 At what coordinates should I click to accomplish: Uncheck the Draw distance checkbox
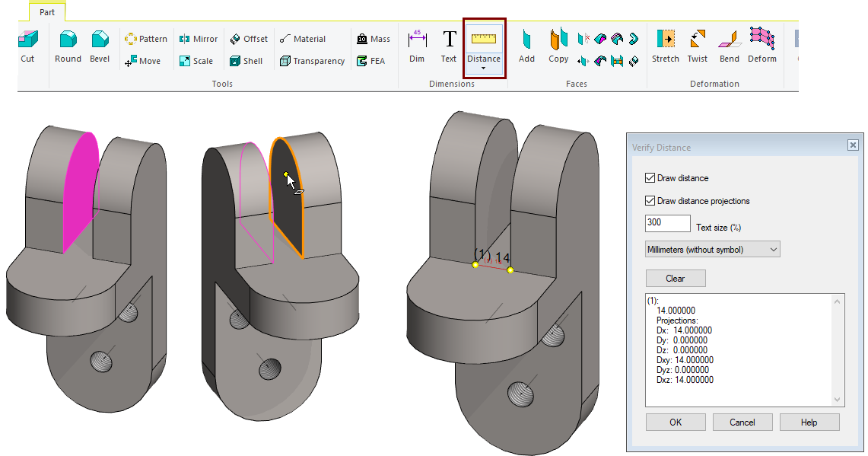[650, 178]
